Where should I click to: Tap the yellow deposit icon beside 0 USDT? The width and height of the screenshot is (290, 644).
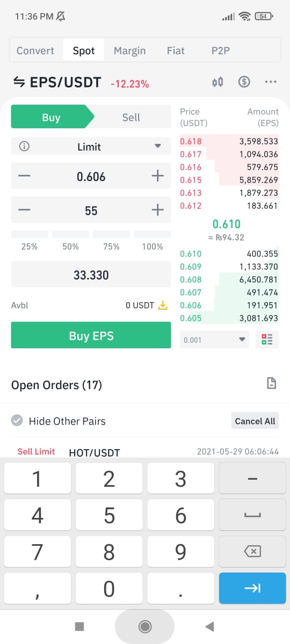coord(163,305)
